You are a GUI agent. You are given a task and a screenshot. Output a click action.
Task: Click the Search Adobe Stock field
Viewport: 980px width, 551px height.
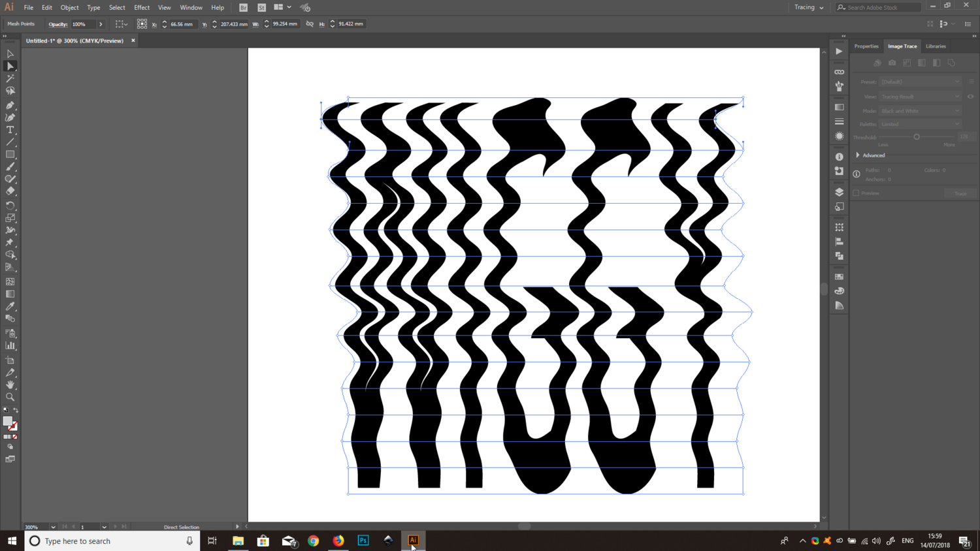coord(879,7)
